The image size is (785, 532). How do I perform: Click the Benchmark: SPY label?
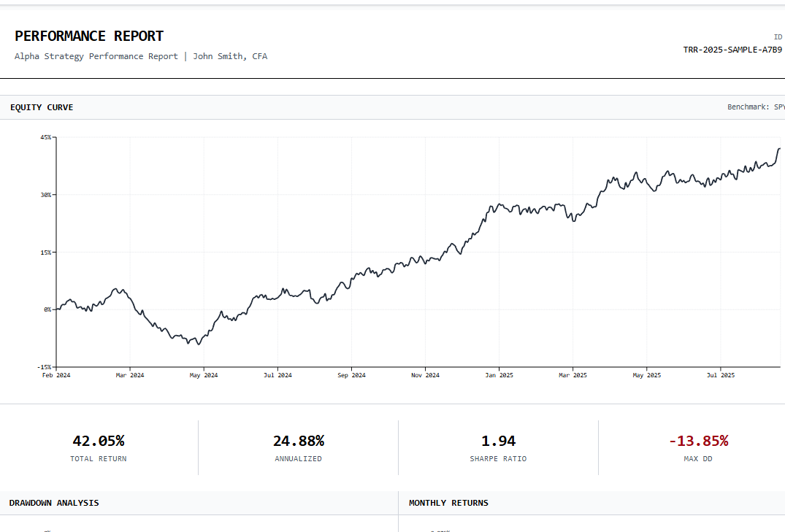(755, 107)
